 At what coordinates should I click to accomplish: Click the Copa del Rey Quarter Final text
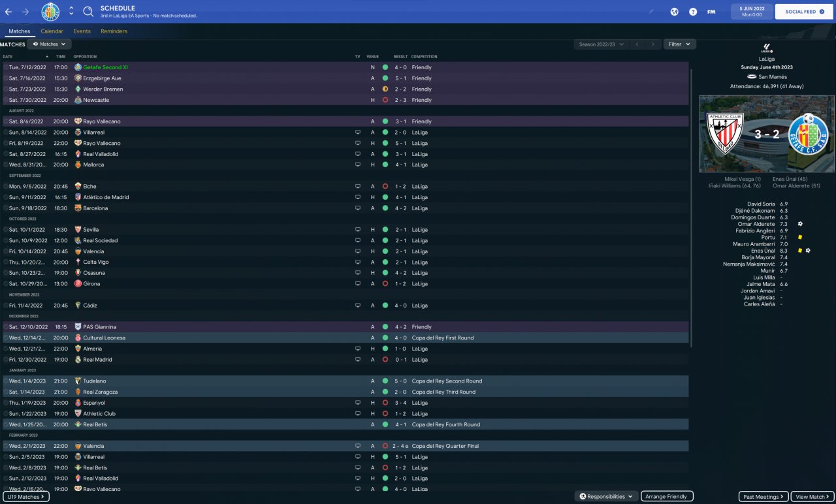(445, 446)
